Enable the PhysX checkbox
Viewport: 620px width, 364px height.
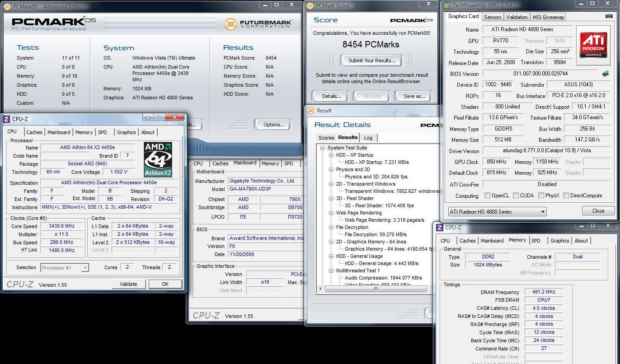pos(541,196)
